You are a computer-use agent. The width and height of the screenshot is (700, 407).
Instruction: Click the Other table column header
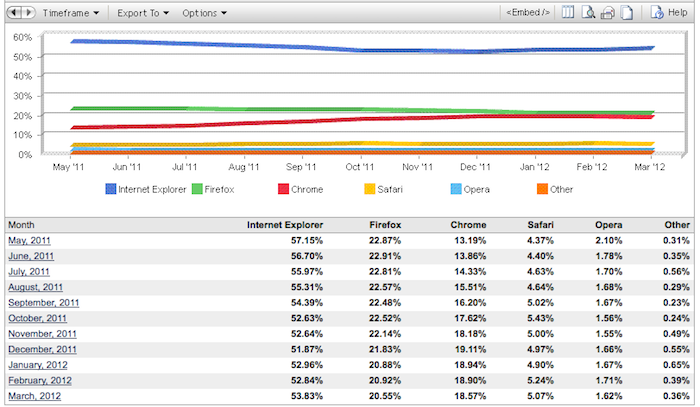[x=677, y=225]
